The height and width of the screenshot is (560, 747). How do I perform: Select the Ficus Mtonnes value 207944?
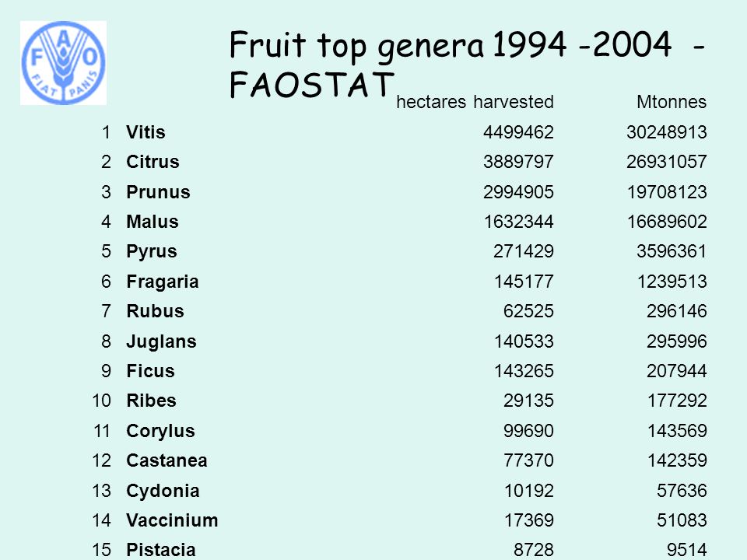676,371
